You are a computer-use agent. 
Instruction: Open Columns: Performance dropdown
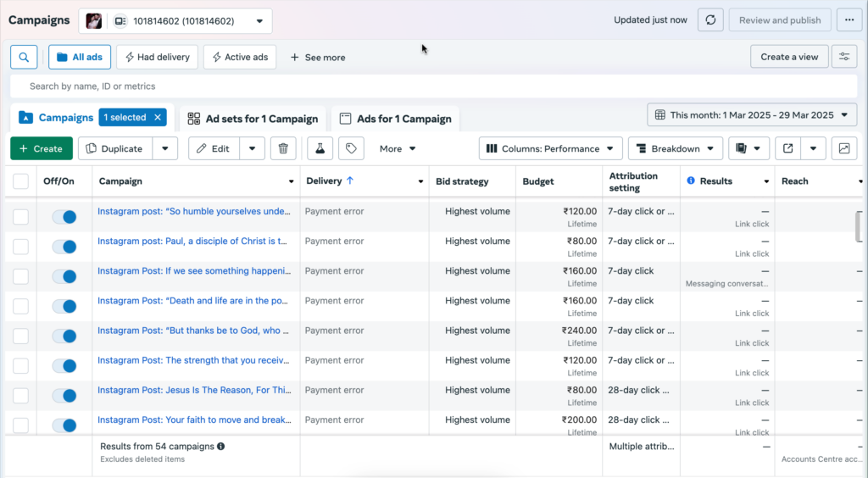pos(551,149)
